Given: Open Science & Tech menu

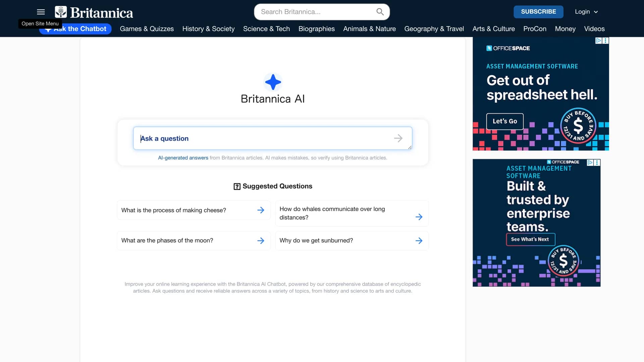Looking at the screenshot, I should tap(266, 29).
